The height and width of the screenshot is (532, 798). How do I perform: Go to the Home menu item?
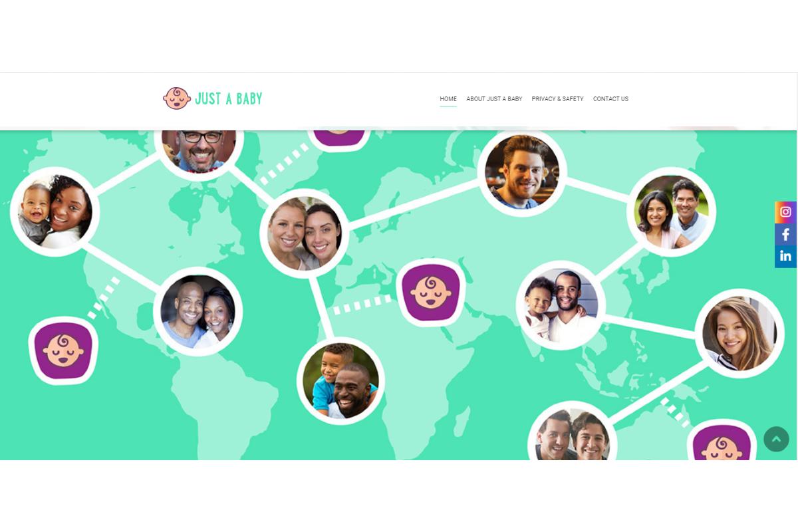448,99
